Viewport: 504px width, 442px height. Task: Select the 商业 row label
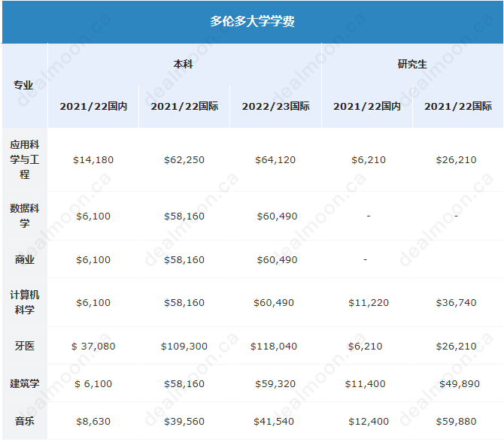pos(24,259)
